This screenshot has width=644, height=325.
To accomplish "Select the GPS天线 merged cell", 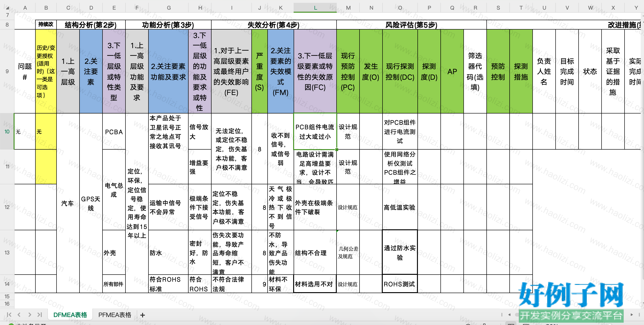I will click(x=91, y=203).
